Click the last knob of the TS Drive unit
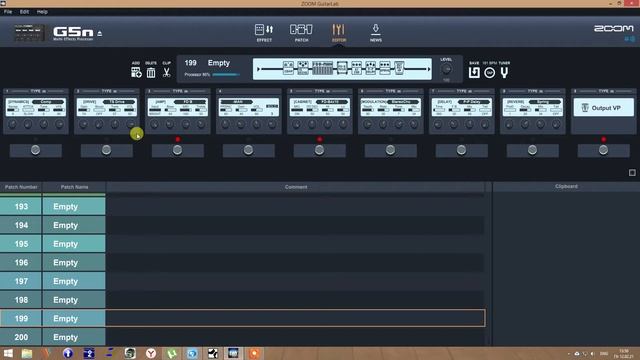The height and width of the screenshot is (360, 640). (131, 124)
